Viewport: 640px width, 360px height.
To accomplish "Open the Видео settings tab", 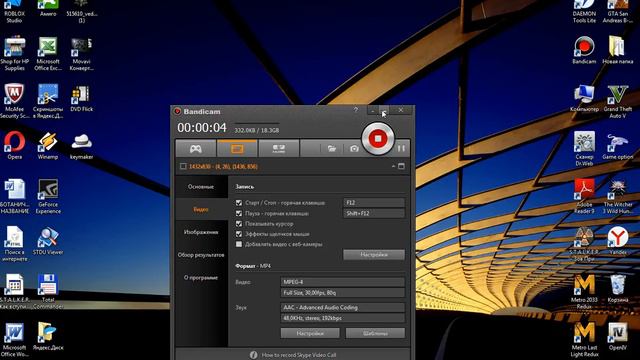I will [201, 209].
